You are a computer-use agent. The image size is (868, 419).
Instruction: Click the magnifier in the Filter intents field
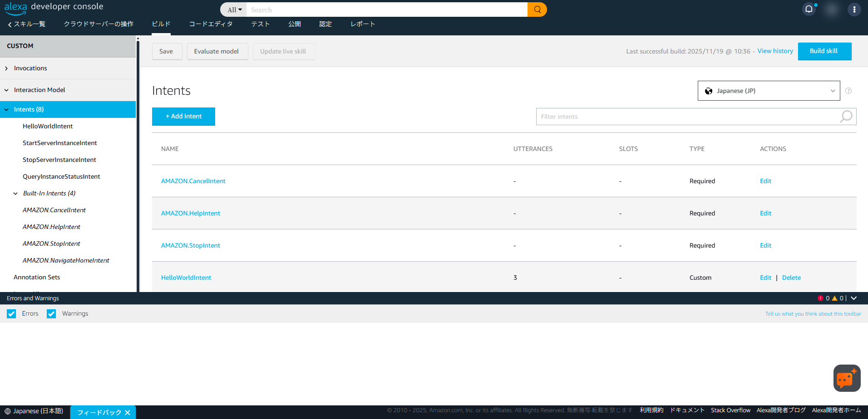click(845, 117)
